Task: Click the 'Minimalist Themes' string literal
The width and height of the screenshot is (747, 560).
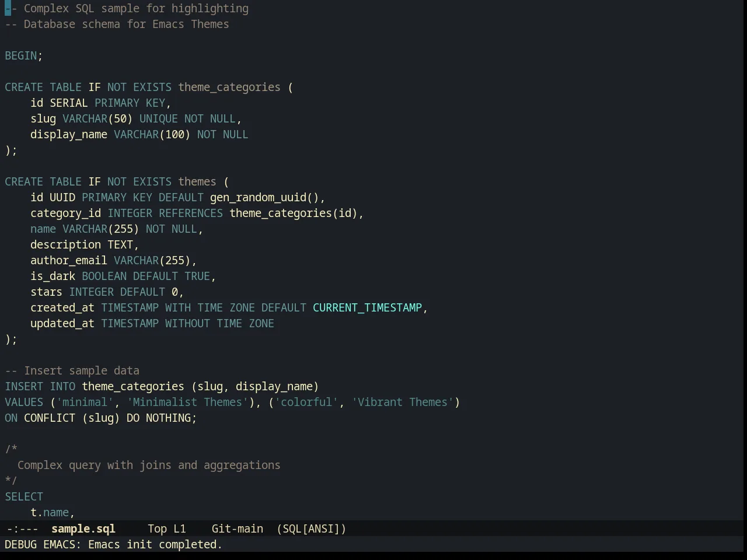Action: tap(187, 402)
